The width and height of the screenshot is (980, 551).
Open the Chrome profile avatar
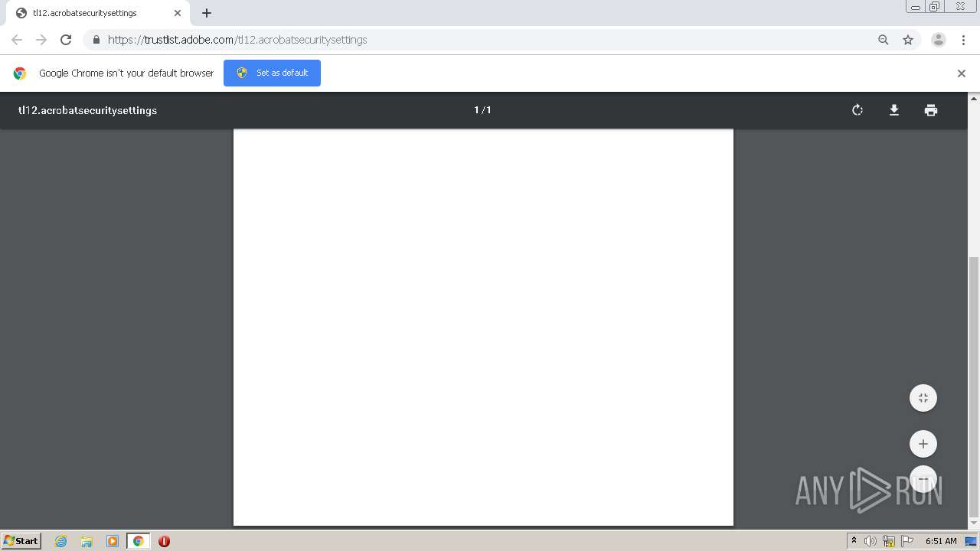pos(939,40)
